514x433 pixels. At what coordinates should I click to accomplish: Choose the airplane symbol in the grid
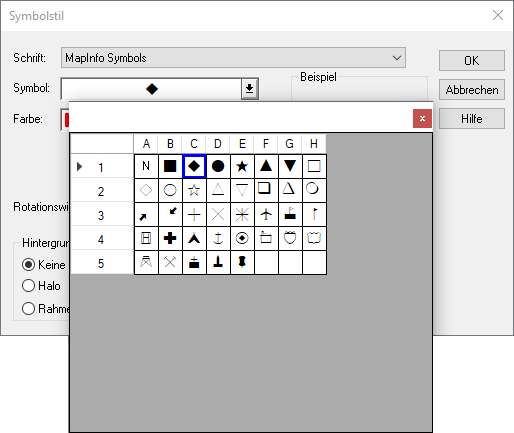coord(266,214)
